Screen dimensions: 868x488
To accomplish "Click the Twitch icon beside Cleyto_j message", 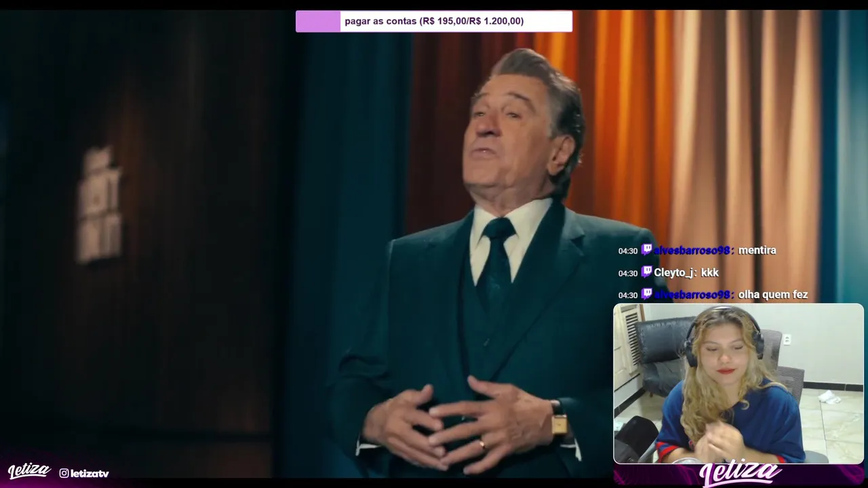I will coord(647,272).
